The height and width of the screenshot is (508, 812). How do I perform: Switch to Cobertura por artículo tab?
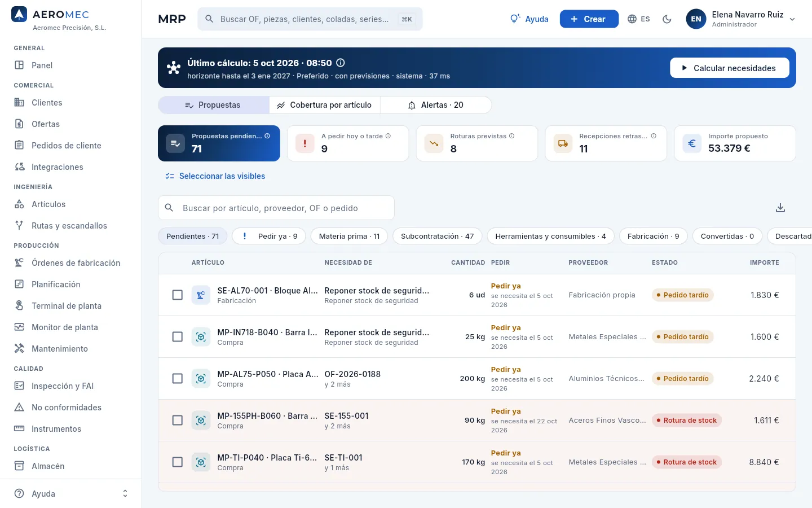[325, 105]
